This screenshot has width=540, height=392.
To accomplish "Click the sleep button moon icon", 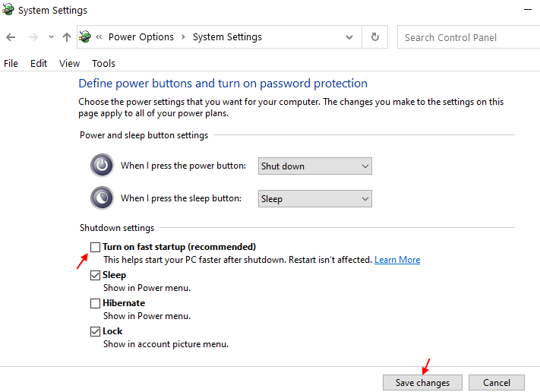I will pyautogui.click(x=101, y=198).
